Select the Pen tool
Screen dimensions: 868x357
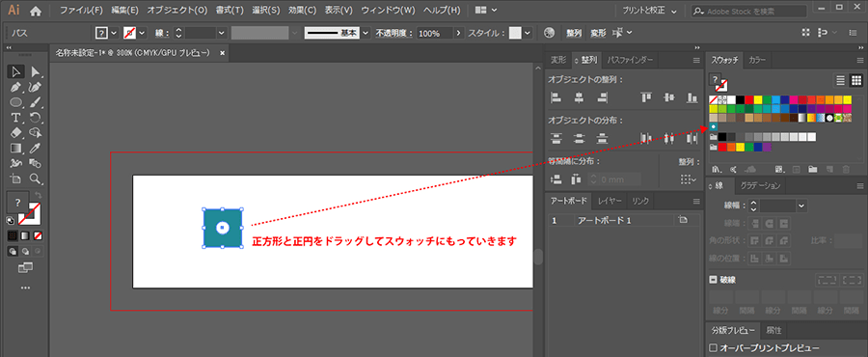coord(16,87)
